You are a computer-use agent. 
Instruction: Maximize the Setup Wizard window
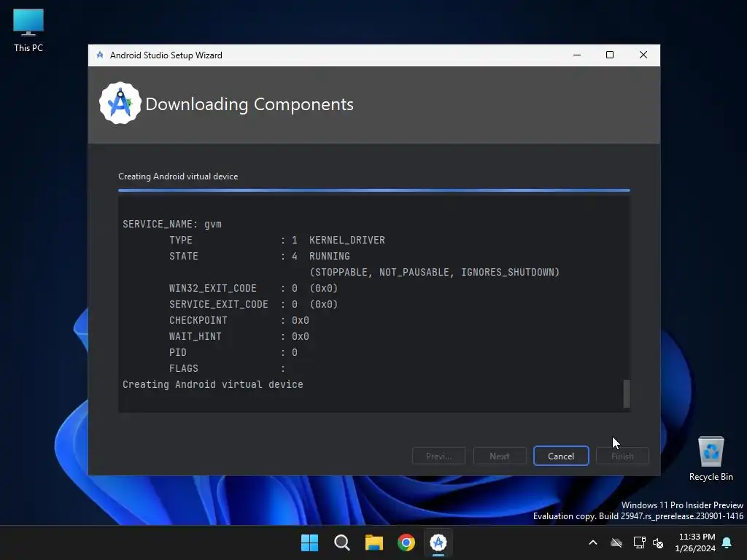pos(610,55)
